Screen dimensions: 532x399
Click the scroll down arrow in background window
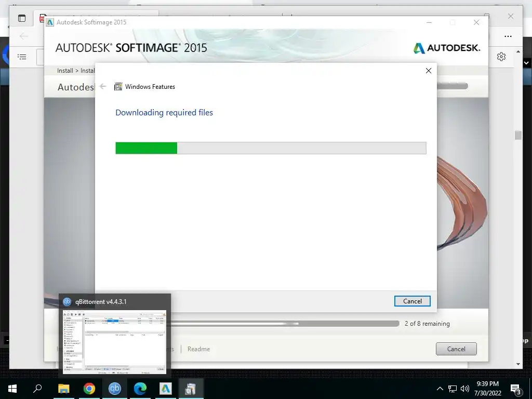pos(518,364)
